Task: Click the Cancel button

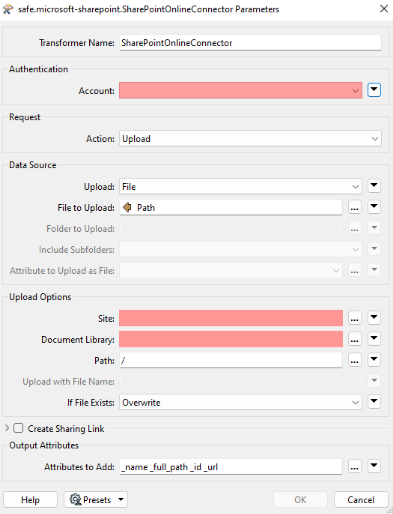Action: click(361, 500)
